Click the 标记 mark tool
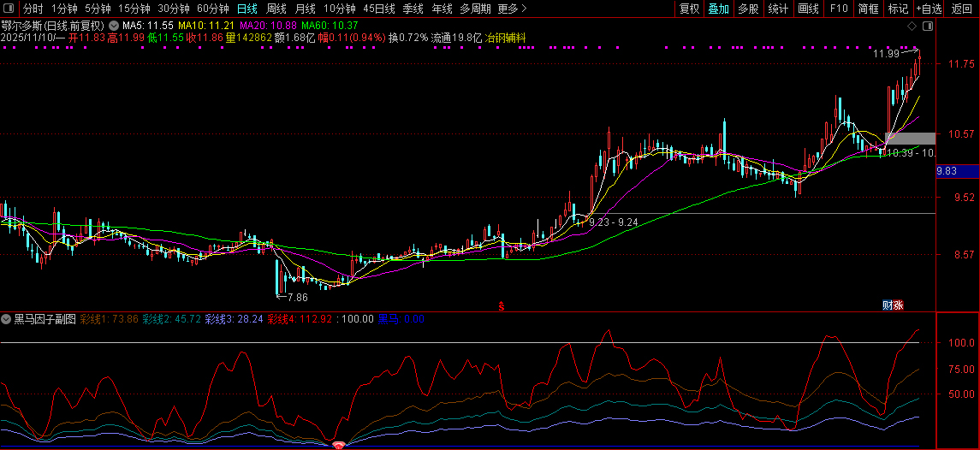This screenshot has height=450, width=980. coord(898,9)
